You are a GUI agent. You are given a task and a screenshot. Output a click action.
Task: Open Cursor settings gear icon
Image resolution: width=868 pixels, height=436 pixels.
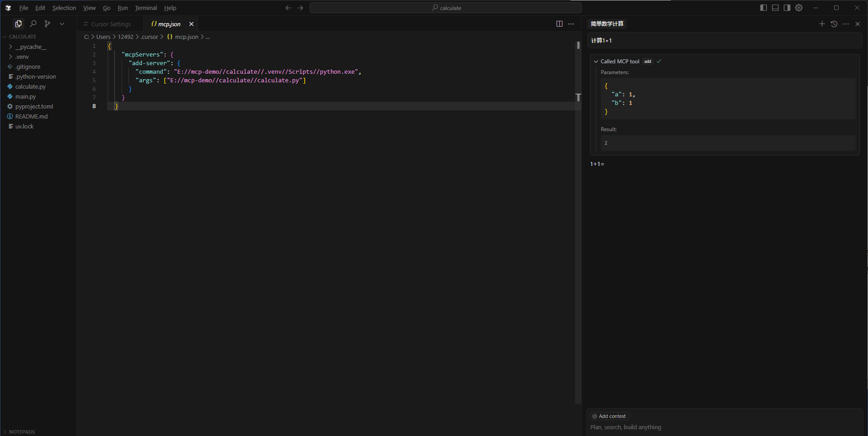click(x=799, y=8)
